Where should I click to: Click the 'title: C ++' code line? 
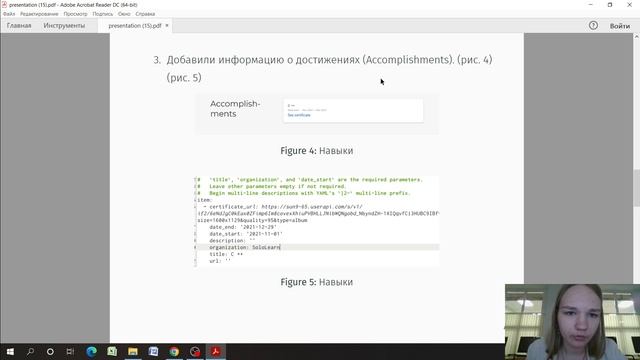pos(226,254)
